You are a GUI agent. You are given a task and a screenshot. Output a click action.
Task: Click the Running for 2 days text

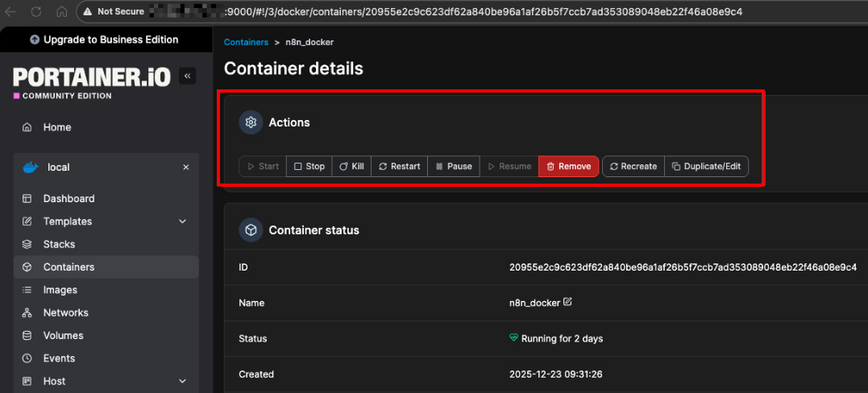562,338
